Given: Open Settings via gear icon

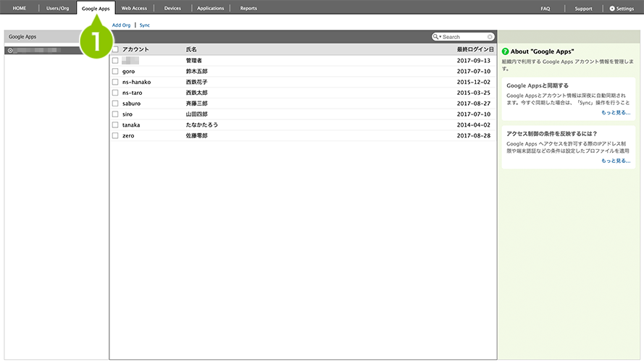Looking at the screenshot, I should click(x=612, y=8).
